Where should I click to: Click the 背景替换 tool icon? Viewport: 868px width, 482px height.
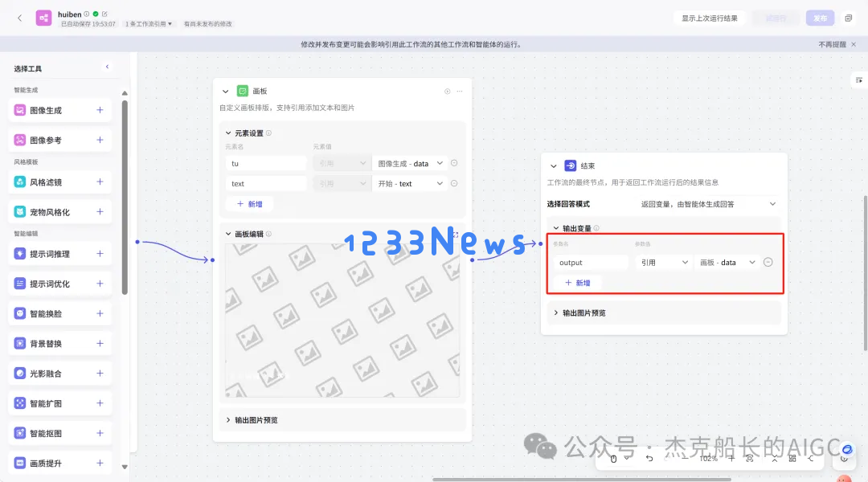(20, 344)
